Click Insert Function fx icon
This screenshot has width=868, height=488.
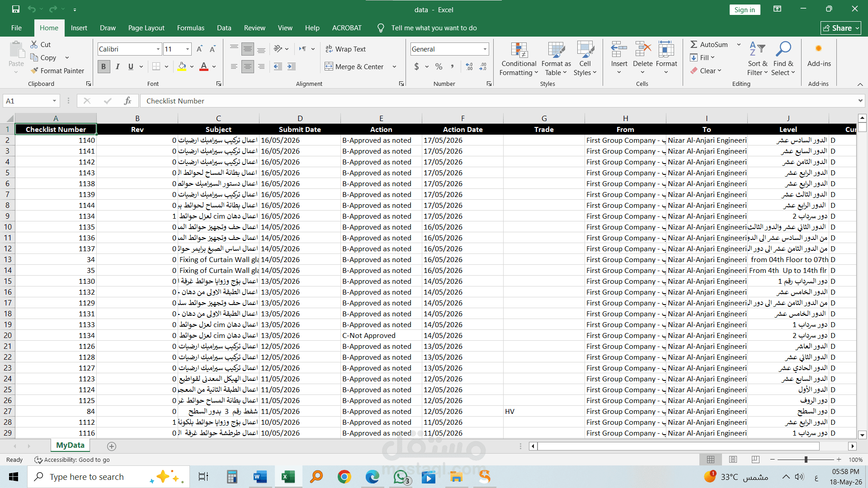128,101
